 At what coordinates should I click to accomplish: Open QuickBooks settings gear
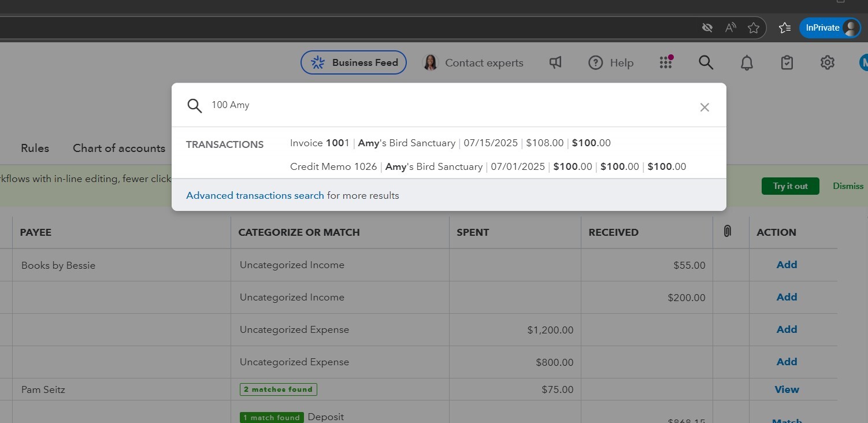[x=827, y=62]
